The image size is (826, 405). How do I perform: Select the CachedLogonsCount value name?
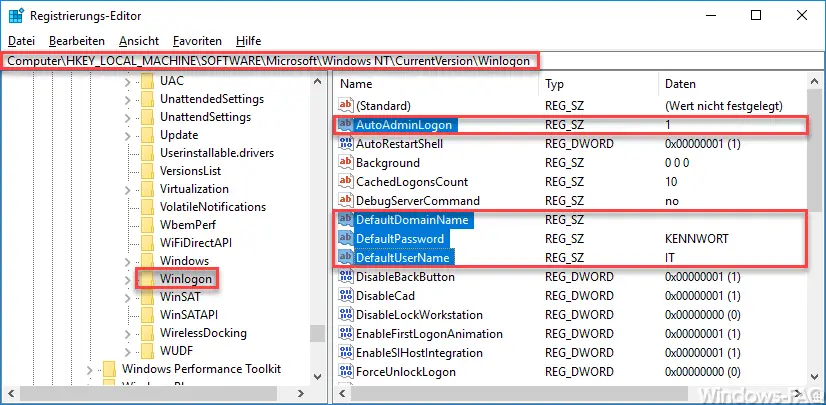[412, 182]
